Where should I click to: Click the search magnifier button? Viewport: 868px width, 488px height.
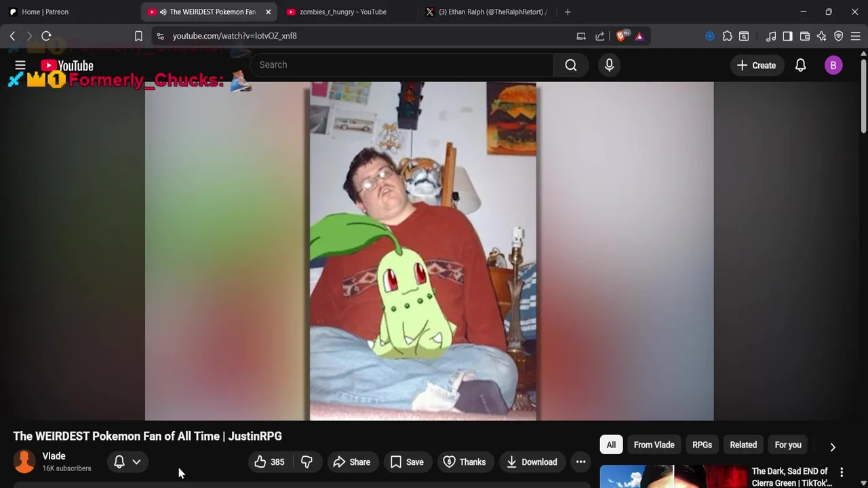click(x=571, y=65)
